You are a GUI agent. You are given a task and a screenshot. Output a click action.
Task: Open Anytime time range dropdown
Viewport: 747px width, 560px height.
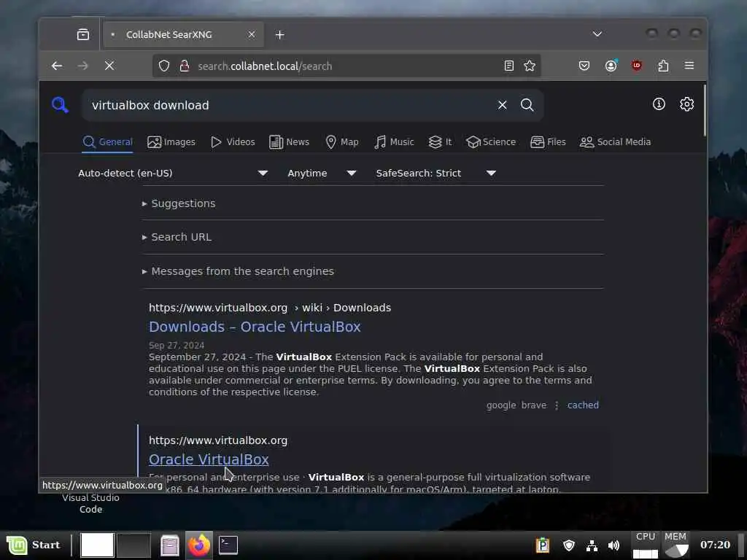[322, 173]
